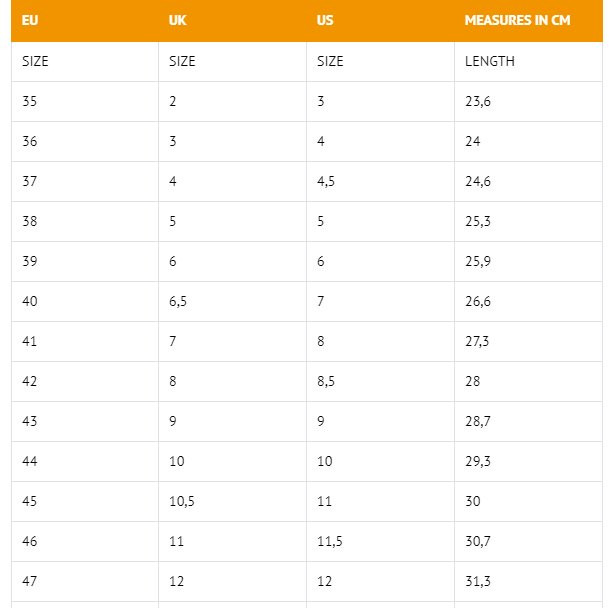Image resolution: width=609 pixels, height=608 pixels.
Task: Select UK size 10,5 cell
Action: tap(181, 501)
